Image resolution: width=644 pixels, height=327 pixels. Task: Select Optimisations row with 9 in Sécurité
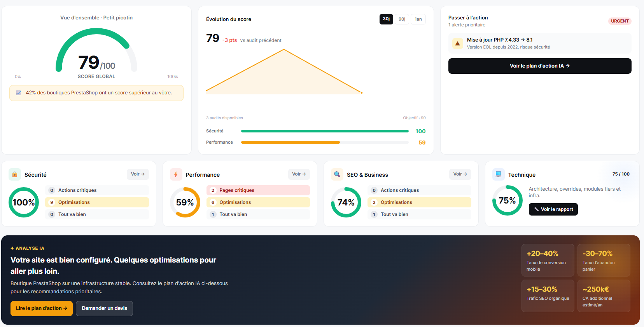[x=97, y=202]
